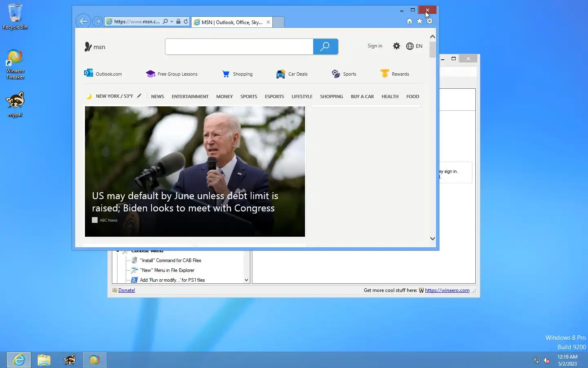Viewport: 588px width, 368px height.
Task: Click the blue MSN search button
Action: (x=325, y=47)
